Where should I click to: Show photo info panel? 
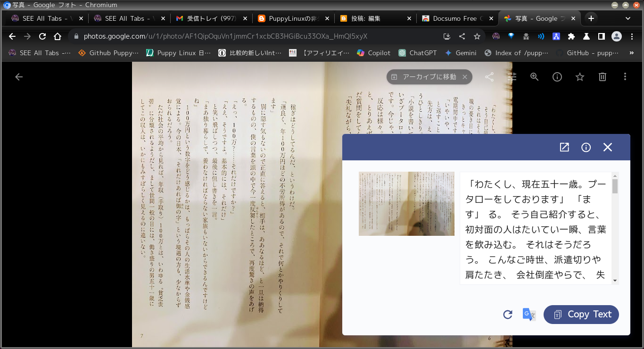pos(557,77)
